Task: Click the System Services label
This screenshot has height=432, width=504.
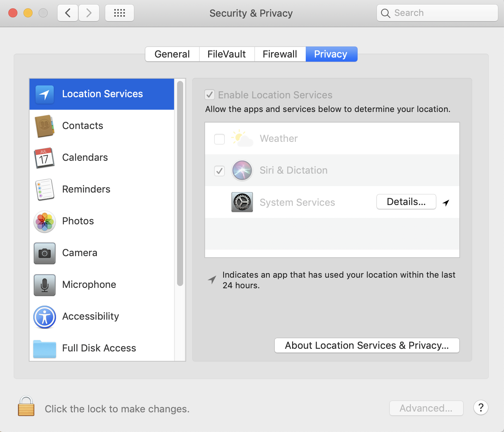Action: coord(297,202)
